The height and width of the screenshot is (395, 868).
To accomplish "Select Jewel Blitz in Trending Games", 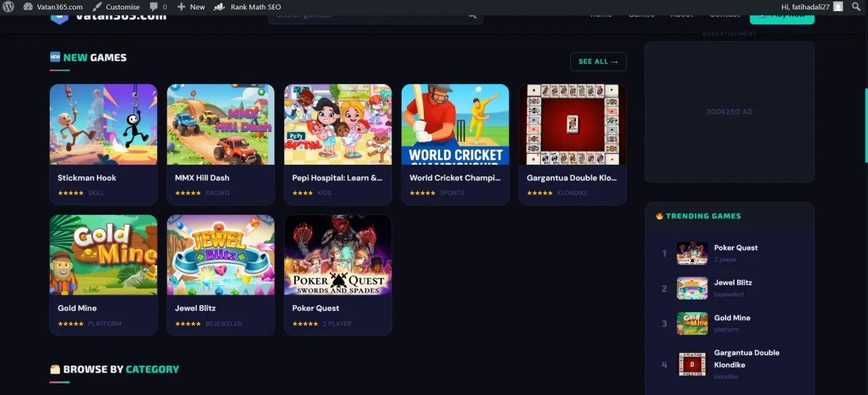I will point(730,288).
